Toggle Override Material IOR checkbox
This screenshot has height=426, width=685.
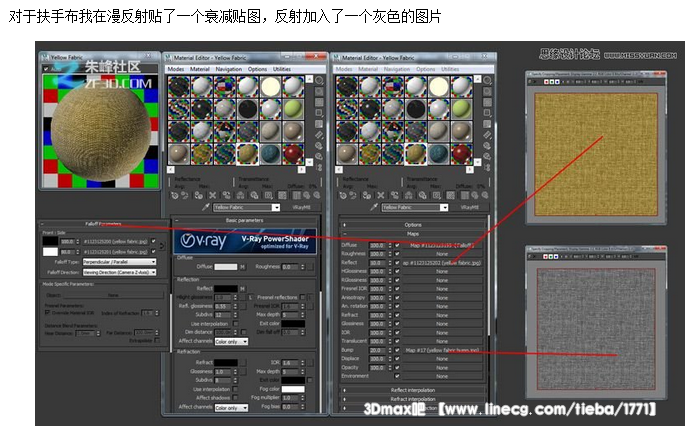(x=47, y=312)
